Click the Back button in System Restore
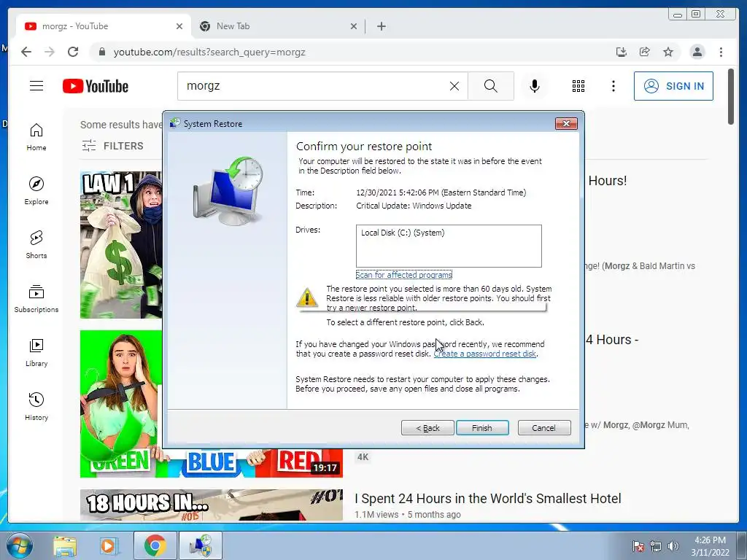Viewport: 747px width, 560px height. pos(427,427)
